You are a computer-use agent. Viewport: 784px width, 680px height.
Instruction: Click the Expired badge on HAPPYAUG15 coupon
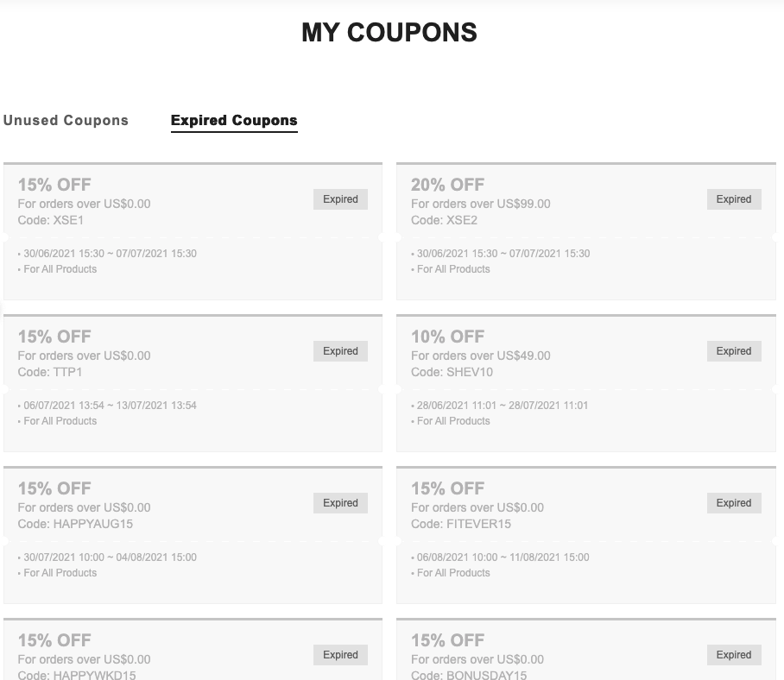click(x=340, y=503)
